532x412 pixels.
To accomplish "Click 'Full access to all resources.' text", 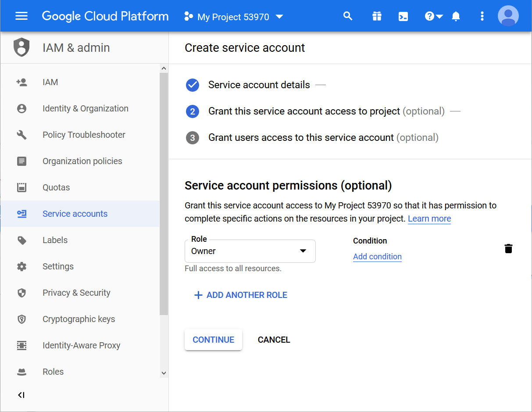I will 233,269.
